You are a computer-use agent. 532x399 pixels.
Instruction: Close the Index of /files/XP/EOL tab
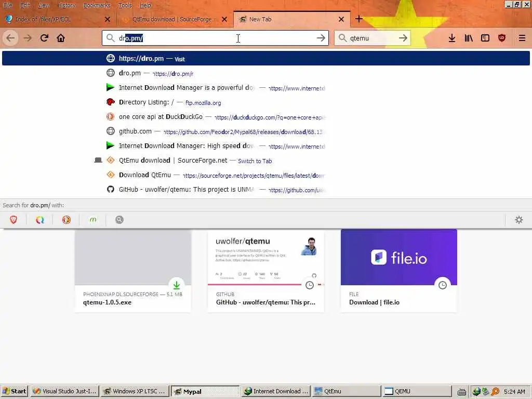point(108,19)
